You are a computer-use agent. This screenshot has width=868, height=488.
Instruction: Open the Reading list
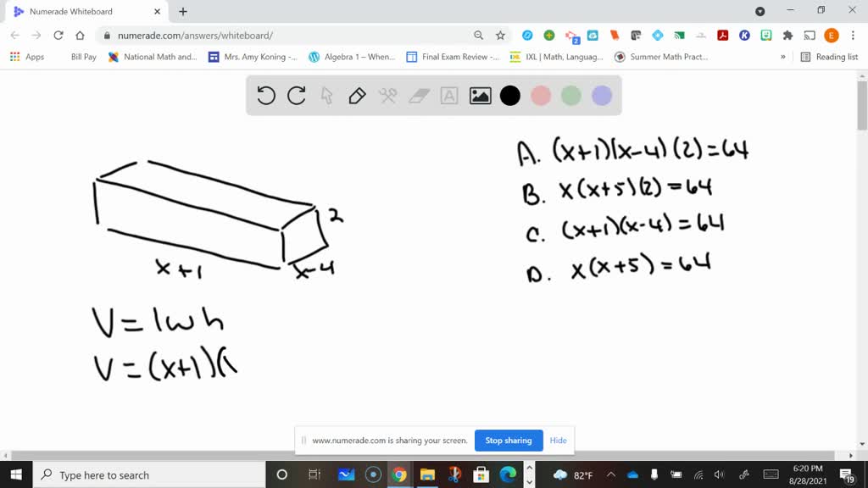click(826, 57)
